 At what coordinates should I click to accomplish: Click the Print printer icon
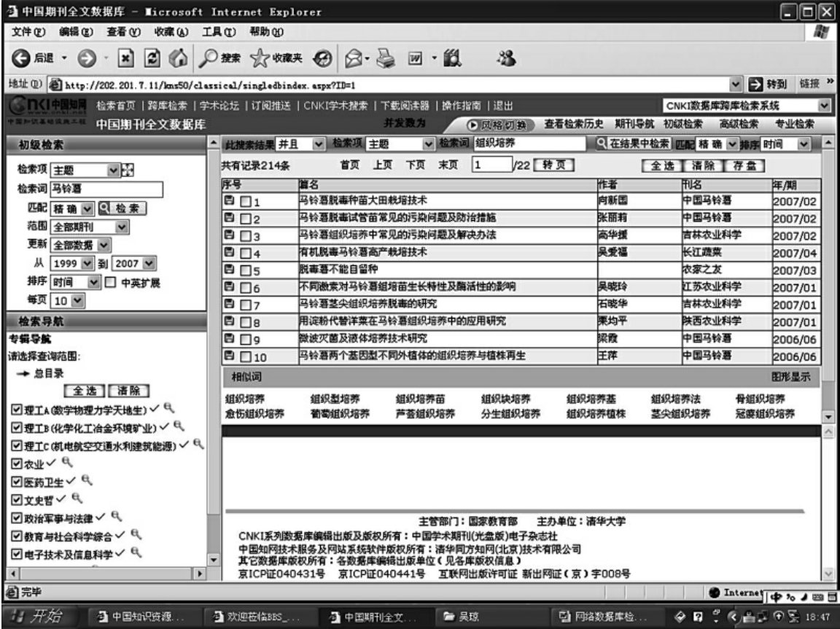point(385,58)
